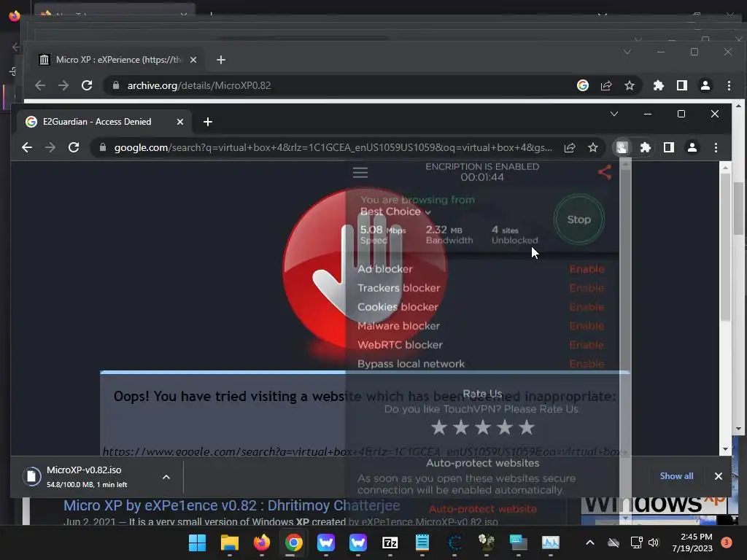Open File Explorer from taskbar
747x560 pixels.
(x=229, y=542)
